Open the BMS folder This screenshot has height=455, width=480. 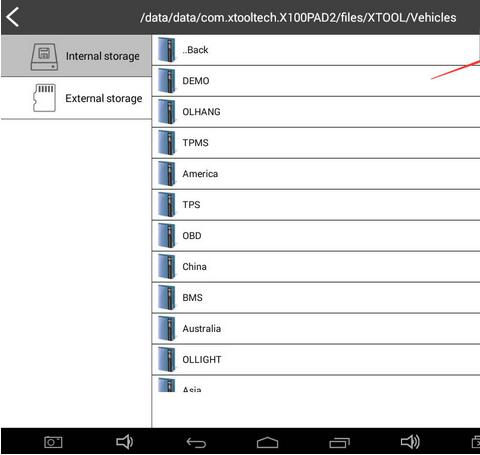[316, 298]
